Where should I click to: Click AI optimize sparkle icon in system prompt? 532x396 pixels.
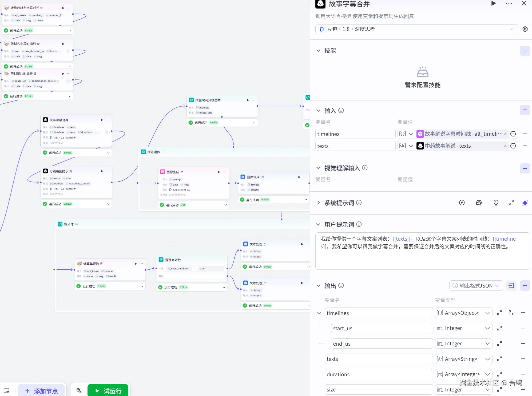525,203
